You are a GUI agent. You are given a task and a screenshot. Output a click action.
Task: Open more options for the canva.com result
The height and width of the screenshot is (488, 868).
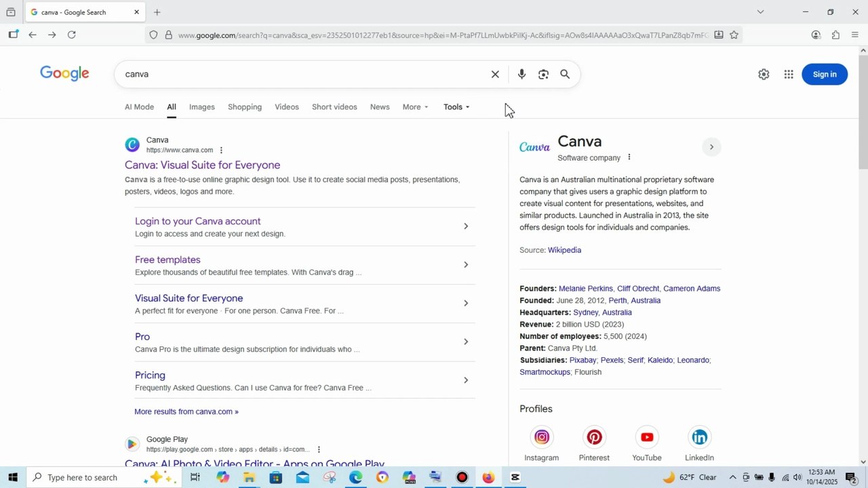click(x=221, y=150)
